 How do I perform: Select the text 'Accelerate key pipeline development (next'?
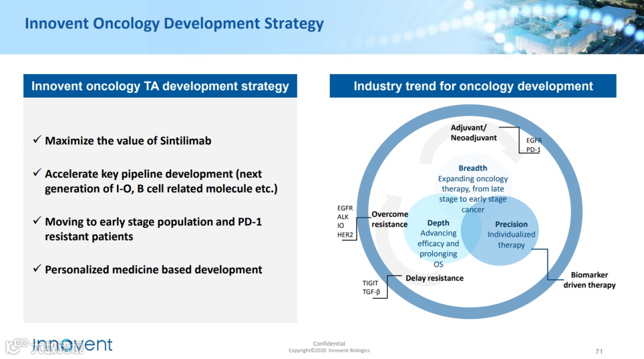coord(153,174)
